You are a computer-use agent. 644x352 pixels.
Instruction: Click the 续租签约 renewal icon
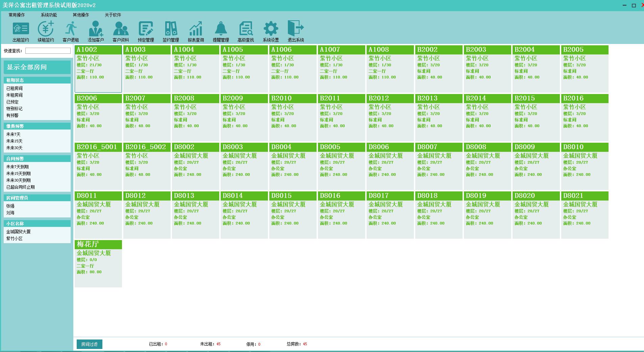tap(46, 31)
